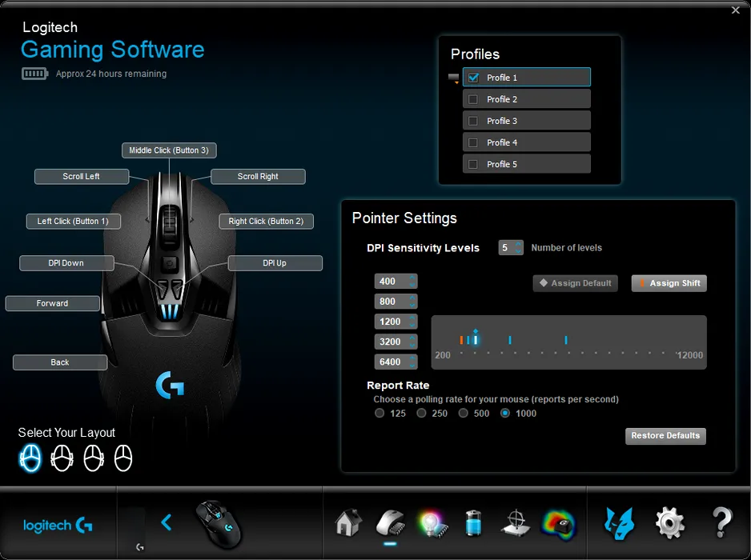Open the profile dropdown arrow beside Profile 1

click(454, 78)
